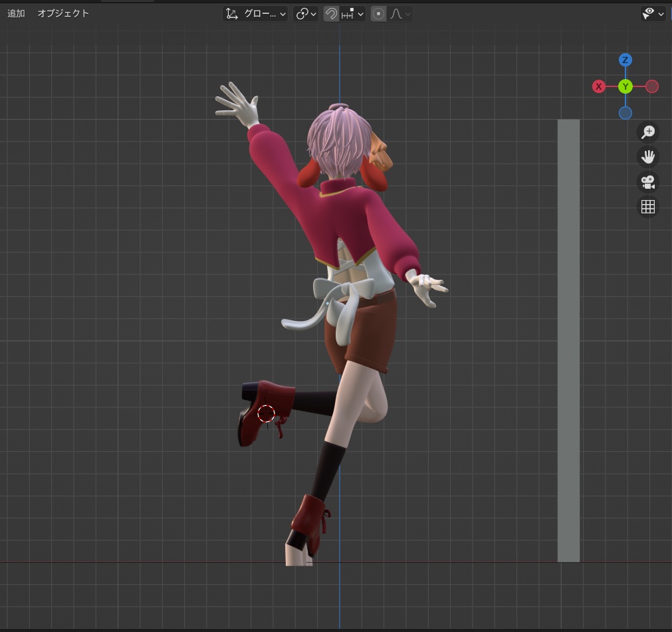Click the green Y axis gizmo circle

click(x=625, y=86)
